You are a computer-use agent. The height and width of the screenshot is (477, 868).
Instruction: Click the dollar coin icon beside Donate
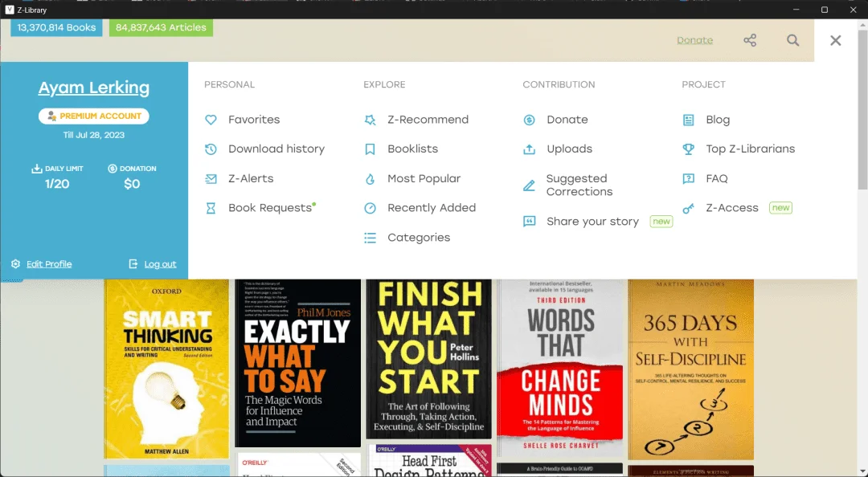pyautogui.click(x=529, y=120)
